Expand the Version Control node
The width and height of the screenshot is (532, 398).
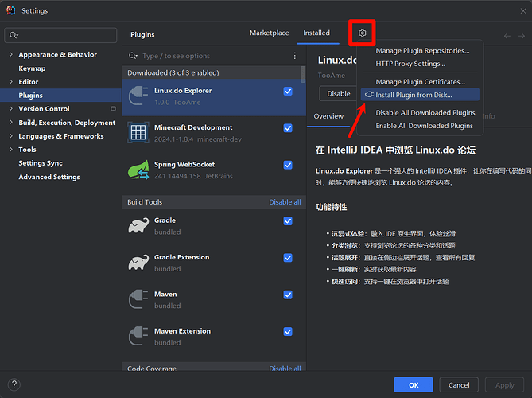tap(11, 109)
